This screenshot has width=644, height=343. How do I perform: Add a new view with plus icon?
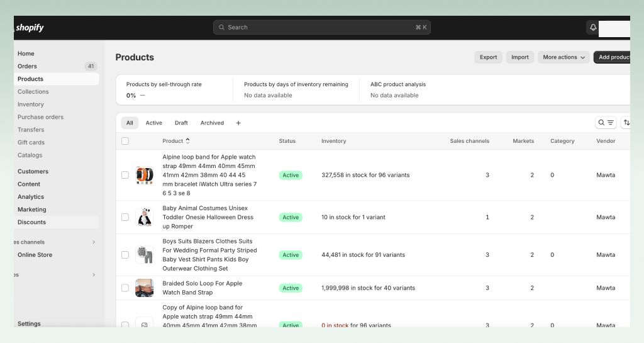[x=238, y=123]
